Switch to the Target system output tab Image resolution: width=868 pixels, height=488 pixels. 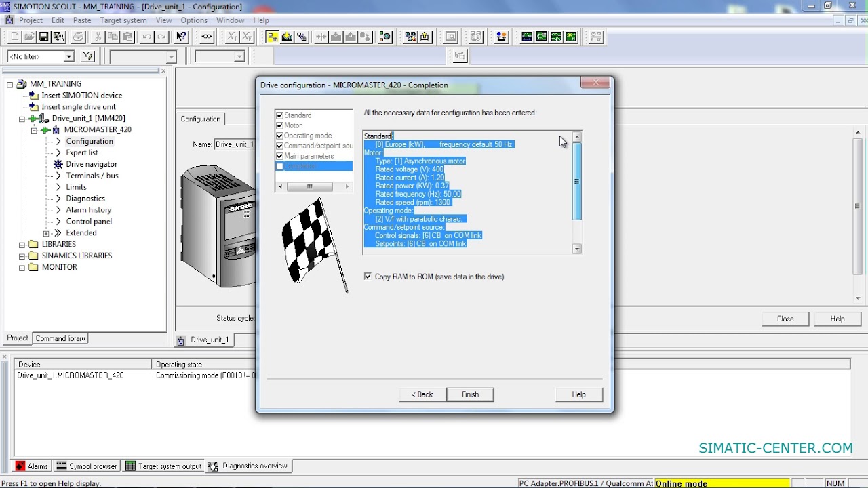tap(163, 466)
